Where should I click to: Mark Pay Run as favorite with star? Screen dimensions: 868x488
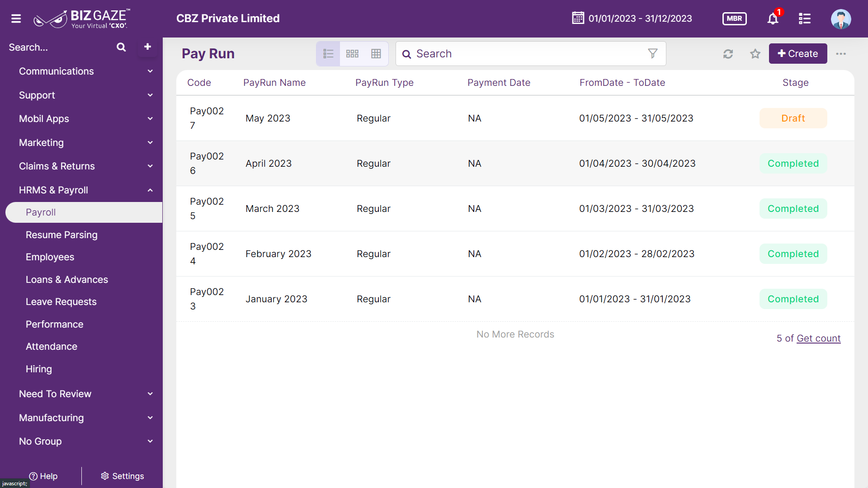pyautogui.click(x=755, y=54)
